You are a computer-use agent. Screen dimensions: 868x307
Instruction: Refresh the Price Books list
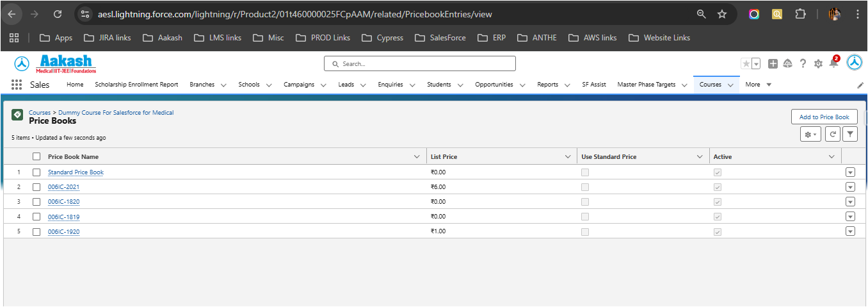click(x=832, y=134)
